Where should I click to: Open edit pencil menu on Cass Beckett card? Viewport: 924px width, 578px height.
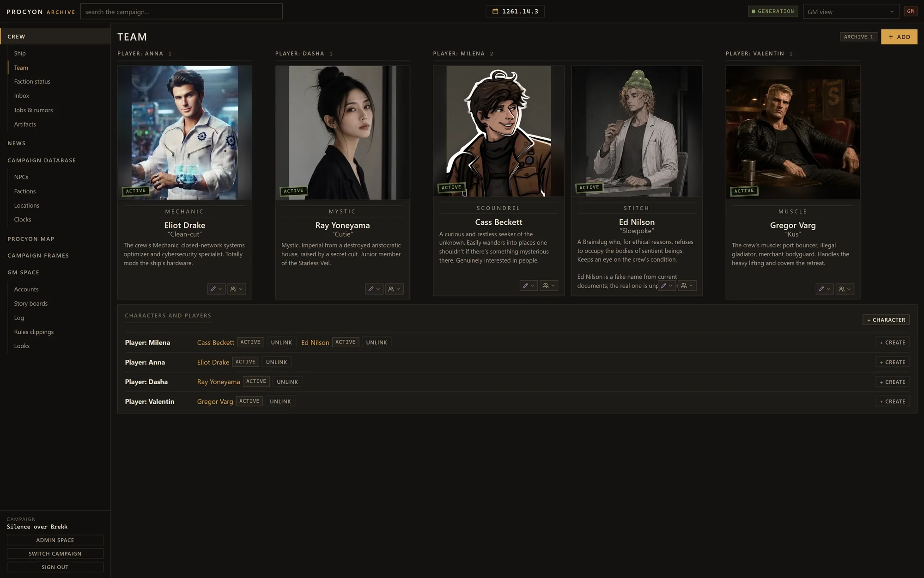click(x=529, y=286)
